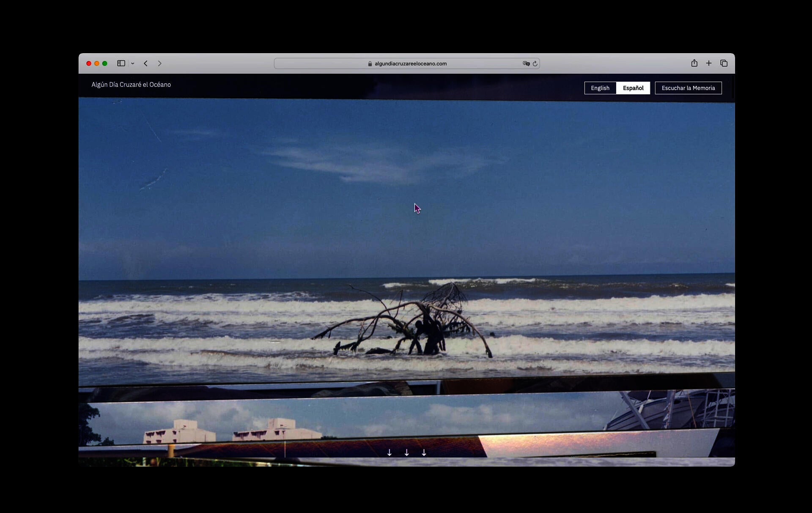Open the sidebar options dropdown chevron
This screenshot has width=812, height=513.
[x=133, y=63]
